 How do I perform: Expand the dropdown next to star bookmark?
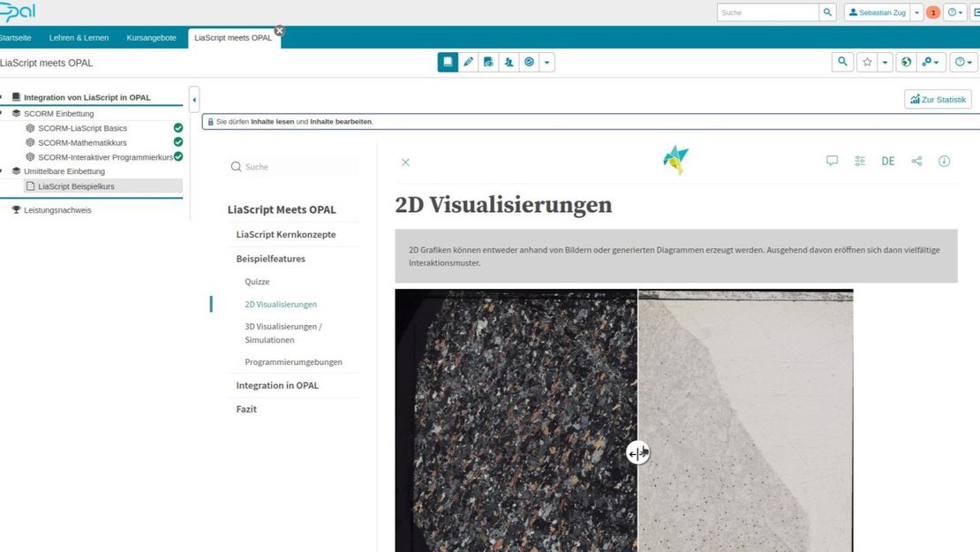(885, 62)
